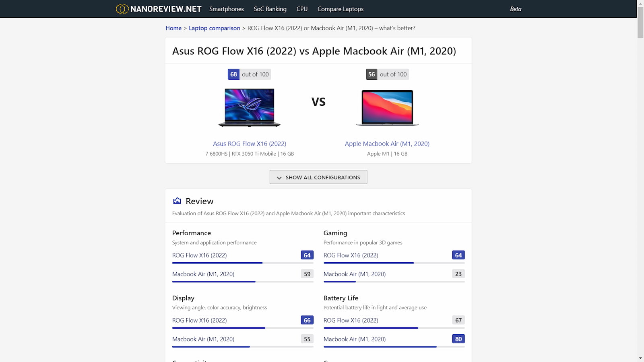Screen dimensions: 644x362
Task: Open the SoC Ranking menu item
Action: pos(270,9)
